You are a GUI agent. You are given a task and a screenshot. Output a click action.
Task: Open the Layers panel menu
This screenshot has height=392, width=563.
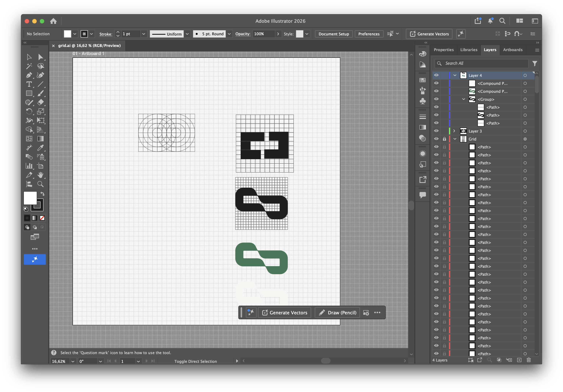click(x=537, y=50)
